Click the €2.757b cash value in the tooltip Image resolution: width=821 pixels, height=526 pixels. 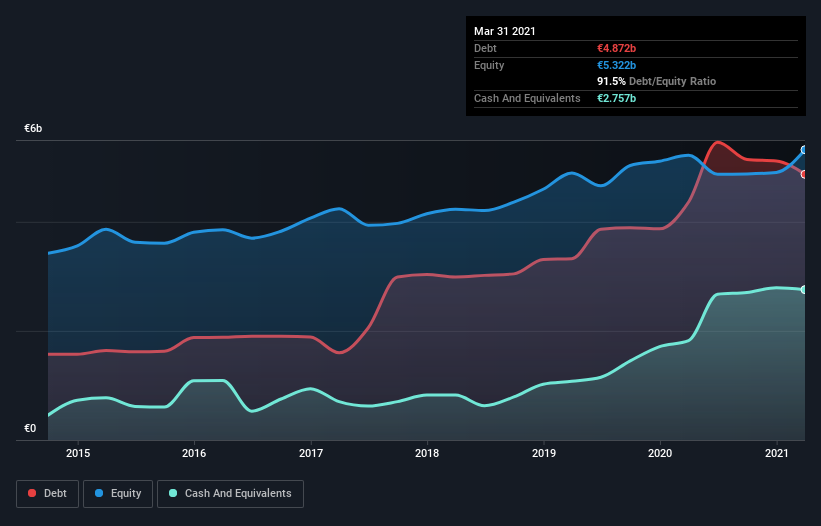click(616, 98)
